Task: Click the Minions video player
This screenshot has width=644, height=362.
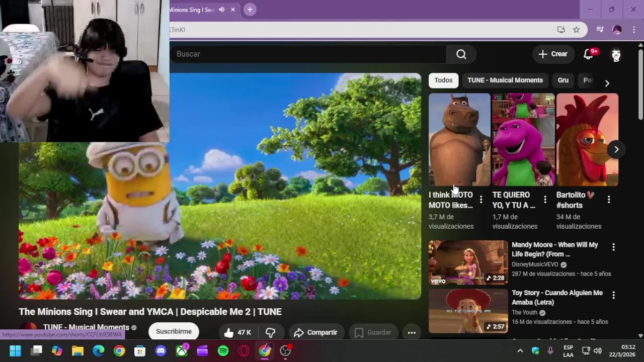Action: click(x=220, y=186)
